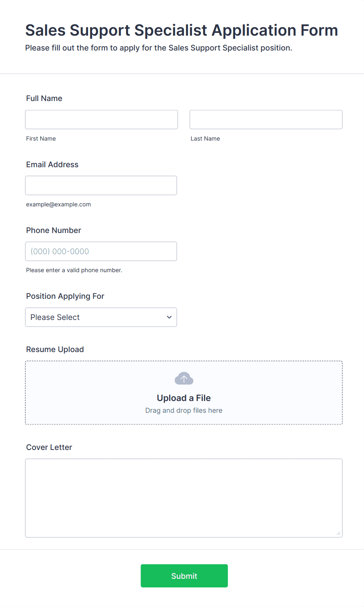Viewport: 364px width, 607px height.
Task: Click the cloud upload icon
Action: pos(184,378)
